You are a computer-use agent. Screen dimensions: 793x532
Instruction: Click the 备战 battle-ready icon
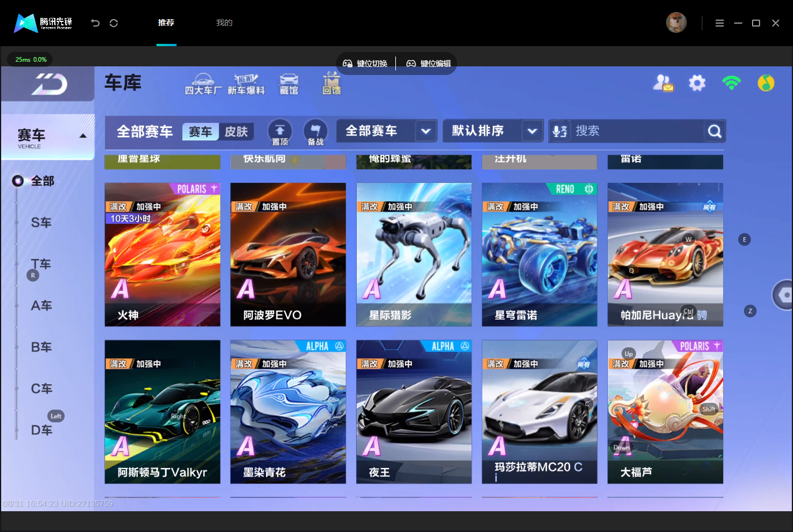(315, 132)
